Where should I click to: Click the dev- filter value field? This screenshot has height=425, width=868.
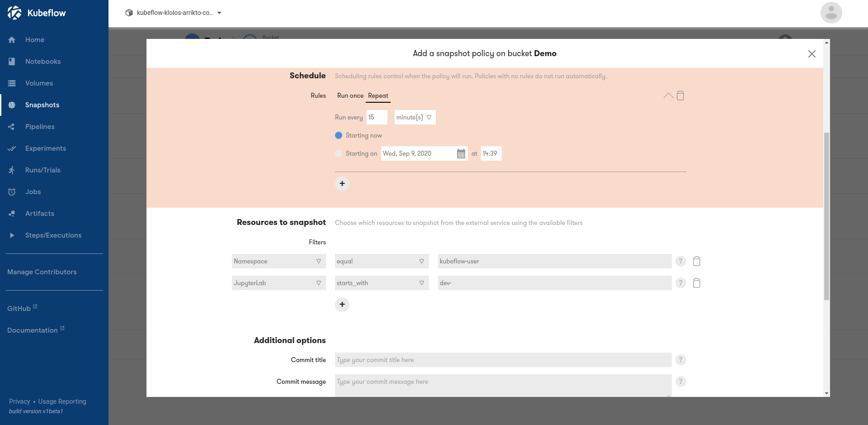click(555, 283)
